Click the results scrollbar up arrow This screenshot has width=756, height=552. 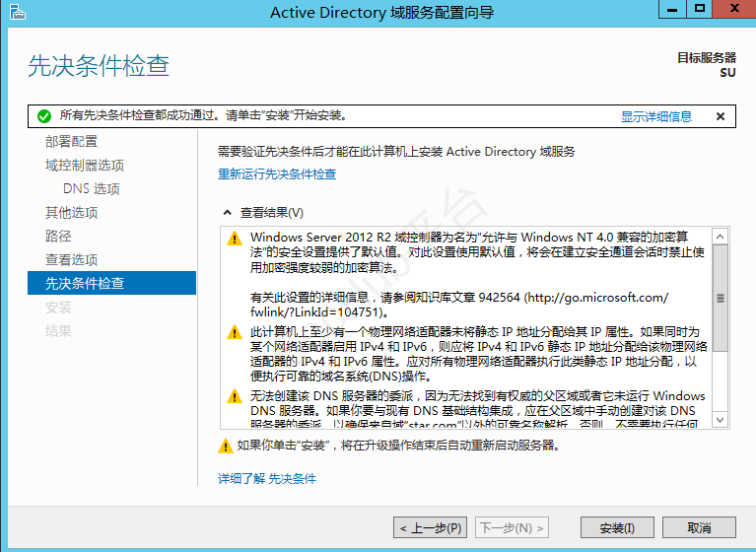pos(721,237)
